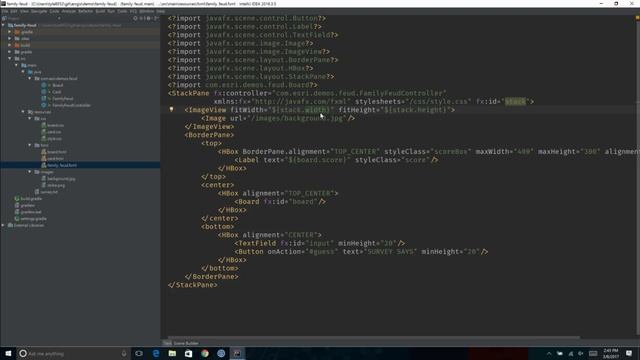
Task: Click the hide Project panel icon
Action: pyautogui.click(x=156, y=18)
